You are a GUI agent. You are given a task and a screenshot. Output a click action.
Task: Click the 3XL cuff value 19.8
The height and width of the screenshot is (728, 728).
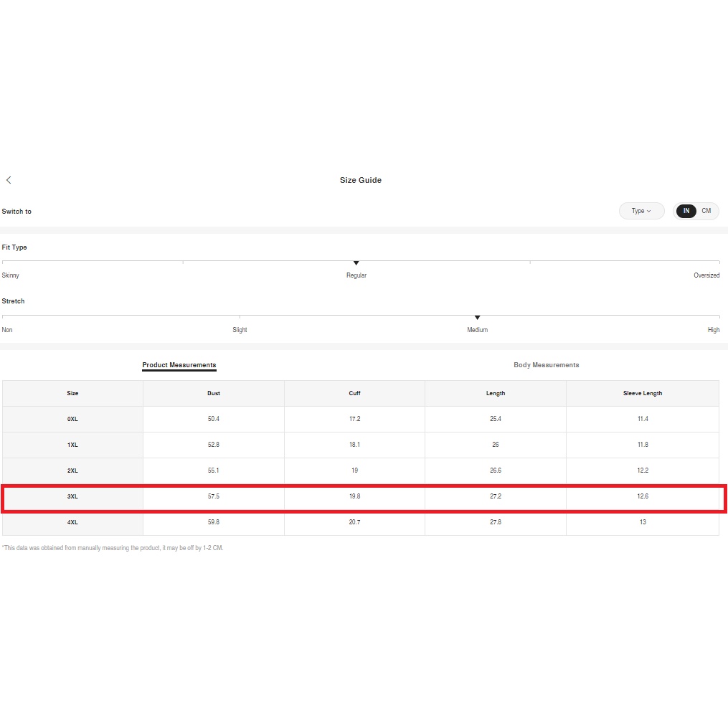click(355, 496)
